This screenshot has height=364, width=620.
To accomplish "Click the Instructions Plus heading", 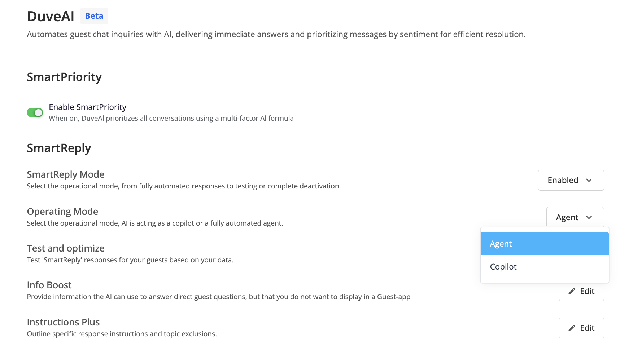I will pyautogui.click(x=63, y=322).
